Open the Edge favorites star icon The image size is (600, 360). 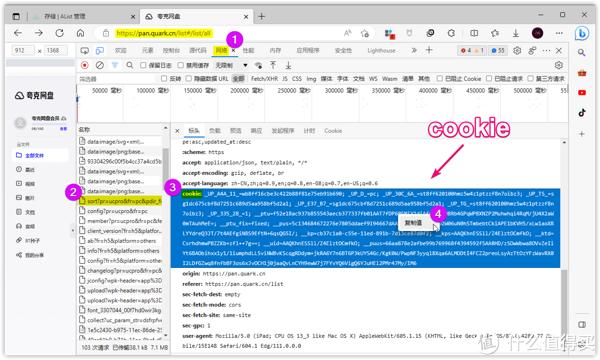pos(495,33)
